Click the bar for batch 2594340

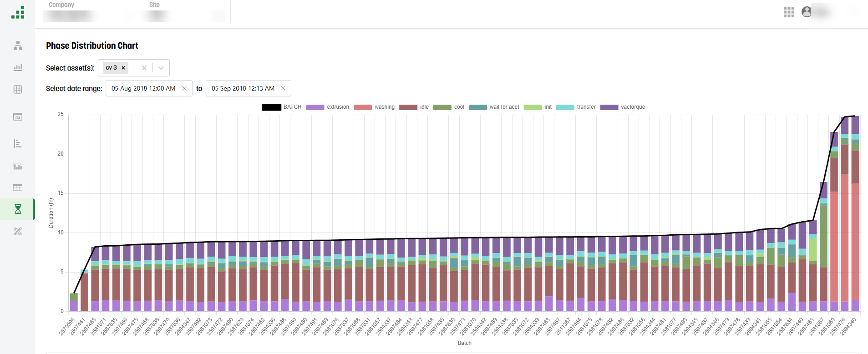(855, 214)
